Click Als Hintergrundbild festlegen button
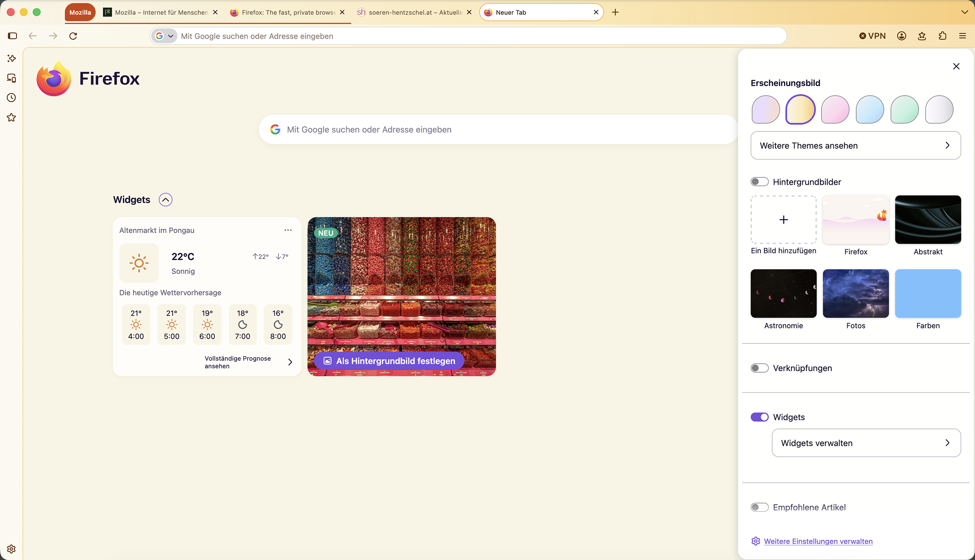This screenshot has width=975, height=560. pyautogui.click(x=389, y=361)
